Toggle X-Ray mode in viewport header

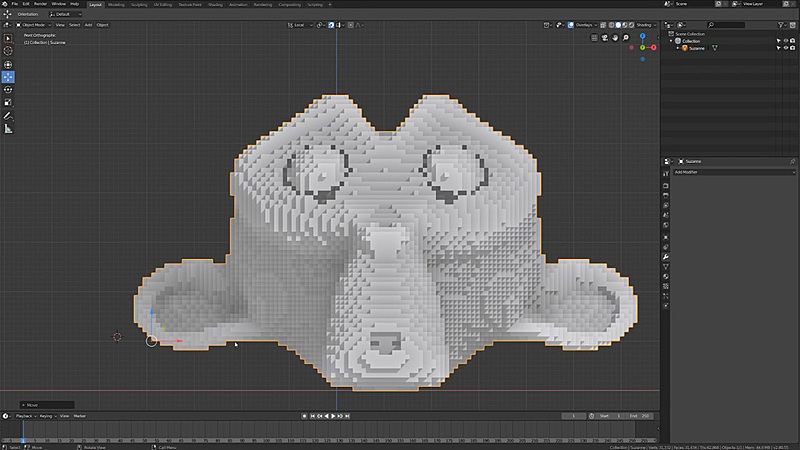[603, 25]
